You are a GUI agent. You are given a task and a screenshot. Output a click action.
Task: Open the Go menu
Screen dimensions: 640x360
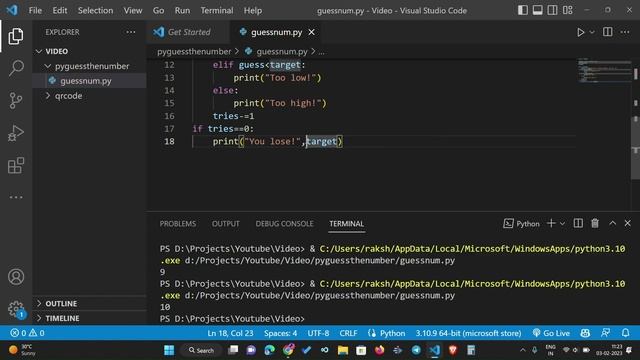point(158,11)
